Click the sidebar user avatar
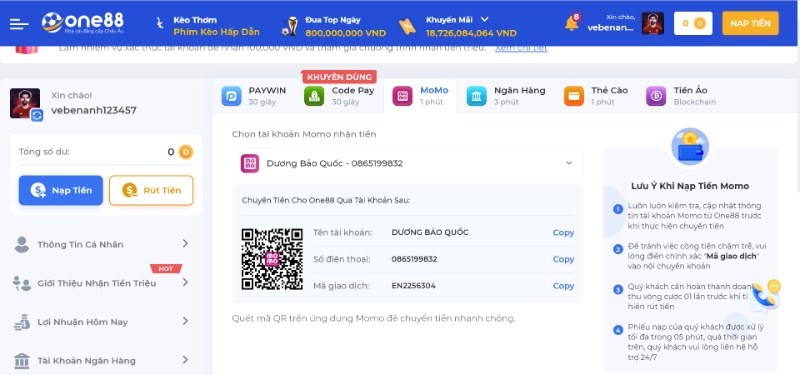Screen dimensions: 800x375 coord(24,103)
